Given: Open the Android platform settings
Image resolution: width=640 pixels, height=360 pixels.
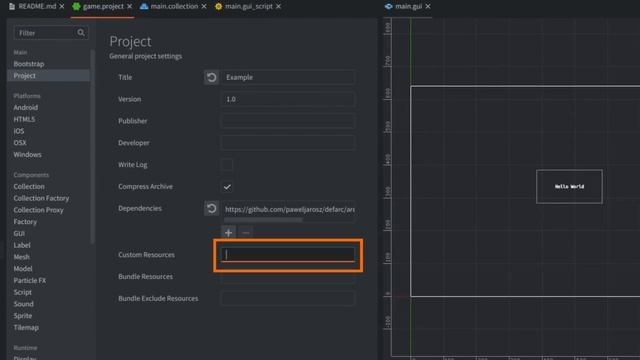Looking at the screenshot, I should coord(25,107).
